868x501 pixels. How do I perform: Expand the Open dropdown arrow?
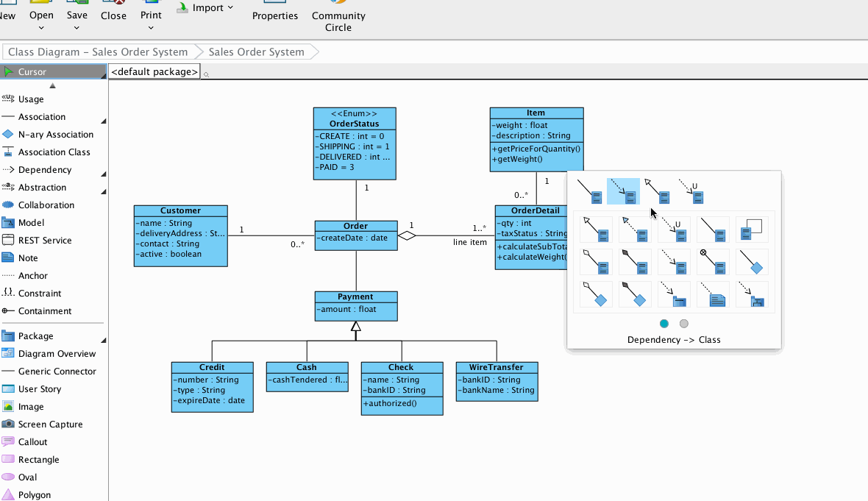click(41, 28)
